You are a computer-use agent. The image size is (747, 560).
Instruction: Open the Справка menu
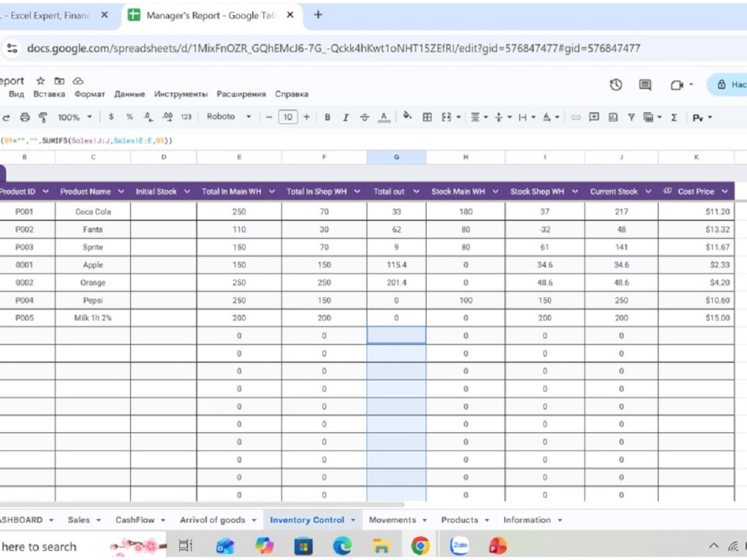(291, 94)
